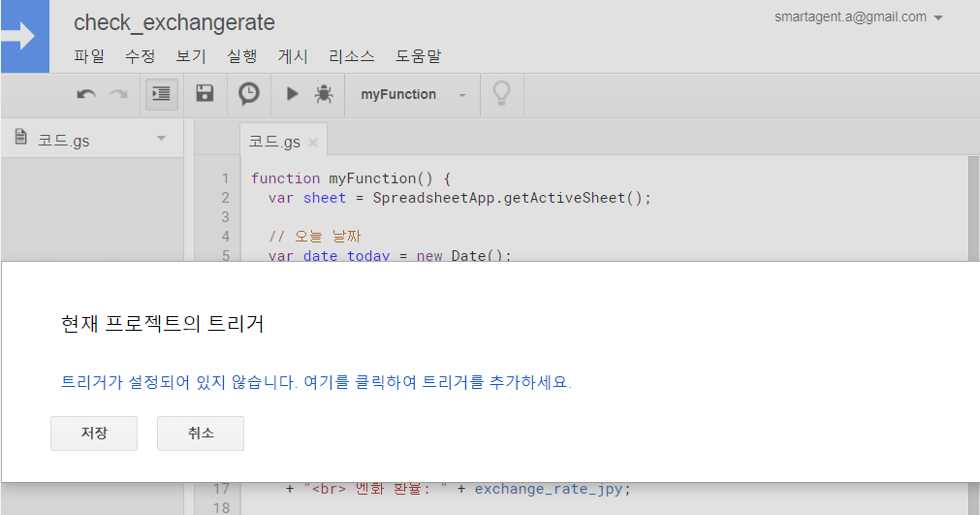The width and height of the screenshot is (980, 515).
Task: Click the blue back arrow logo
Action: pyautogui.click(x=23, y=36)
